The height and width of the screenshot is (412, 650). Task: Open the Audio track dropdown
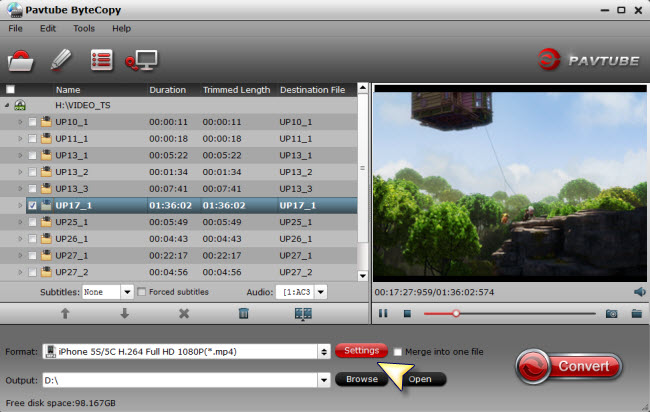320,292
